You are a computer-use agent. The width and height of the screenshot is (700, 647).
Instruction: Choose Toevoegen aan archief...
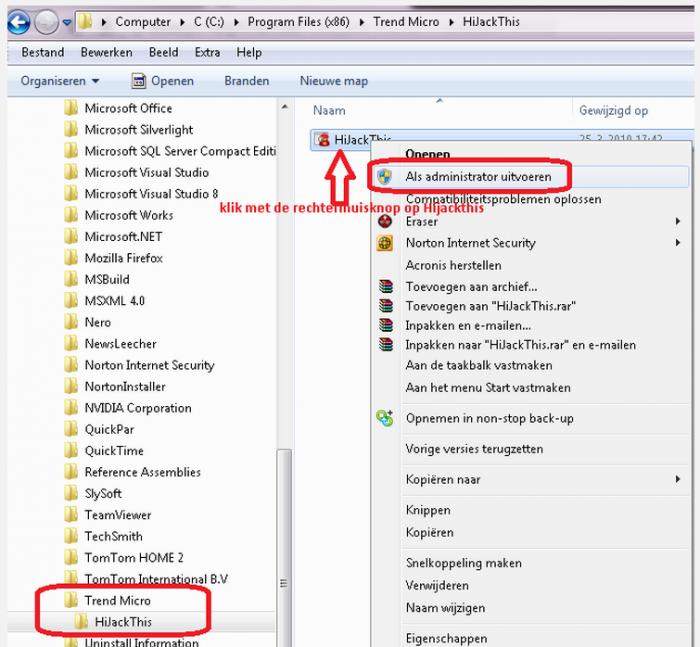click(x=471, y=286)
